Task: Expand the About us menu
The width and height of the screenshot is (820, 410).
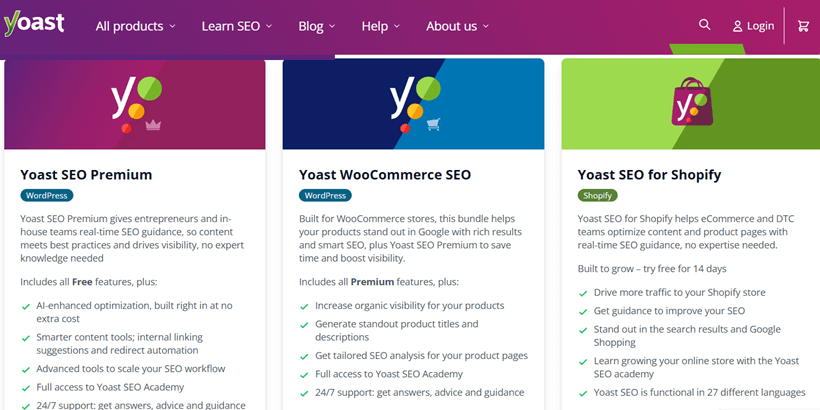Action: pyautogui.click(x=458, y=26)
